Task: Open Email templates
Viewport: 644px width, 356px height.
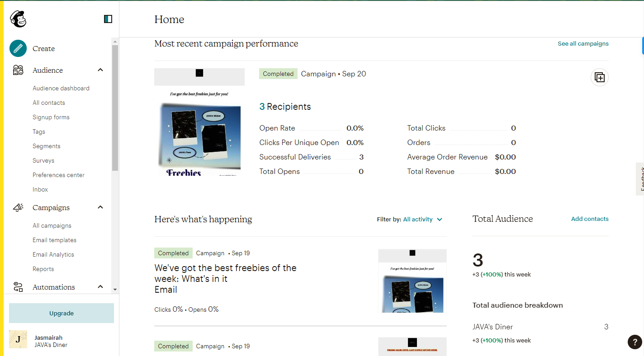Action: pyautogui.click(x=55, y=240)
